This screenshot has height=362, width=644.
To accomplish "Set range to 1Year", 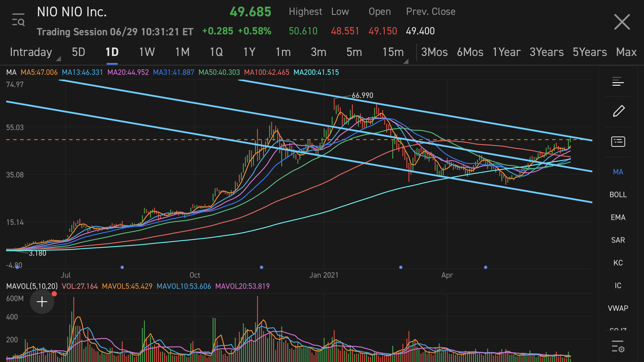I will (x=506, y=52).
